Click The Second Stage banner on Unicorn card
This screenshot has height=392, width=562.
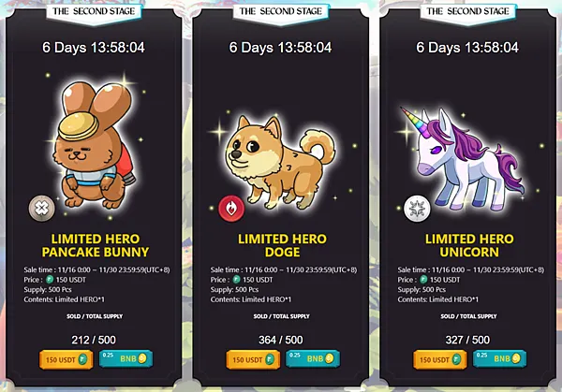pos(467,13)
